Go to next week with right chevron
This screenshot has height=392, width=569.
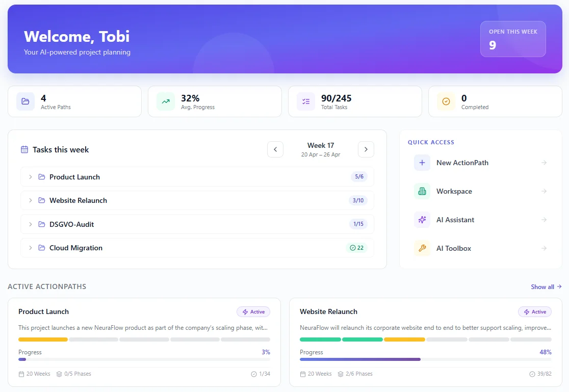click(366, 149)
